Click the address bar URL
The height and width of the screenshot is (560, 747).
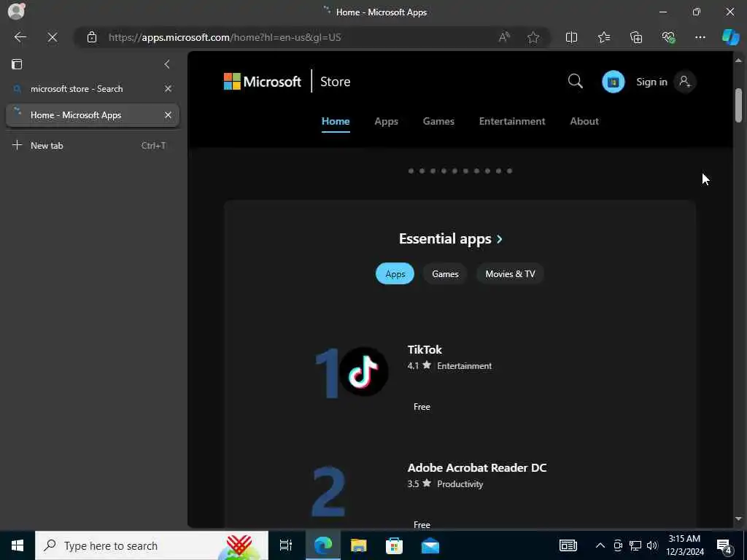[225, 37]
